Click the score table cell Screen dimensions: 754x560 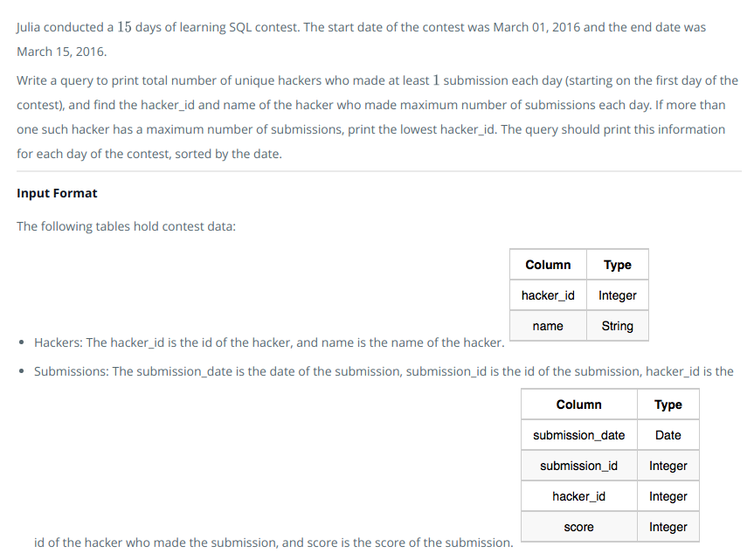click(579, 527)
